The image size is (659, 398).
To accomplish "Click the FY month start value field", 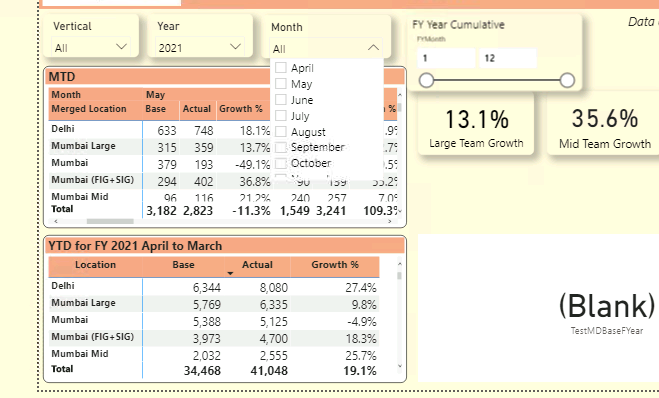I will coord(446,58).
